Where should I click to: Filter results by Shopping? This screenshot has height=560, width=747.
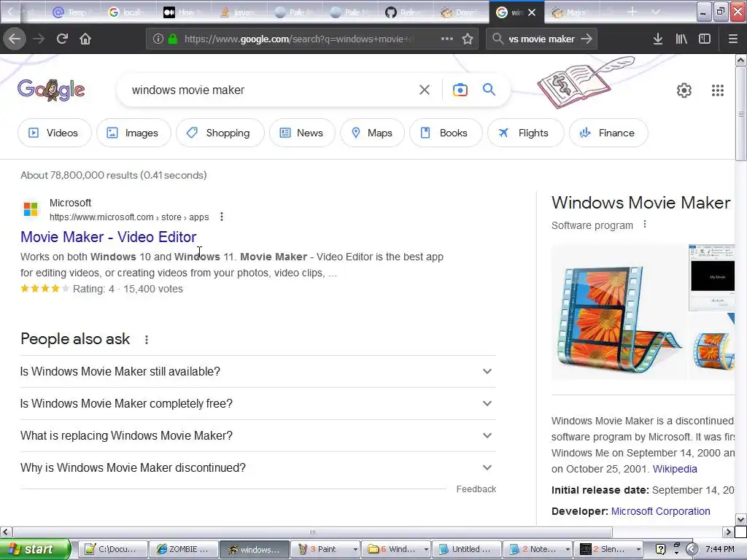[x=220, y=133]
